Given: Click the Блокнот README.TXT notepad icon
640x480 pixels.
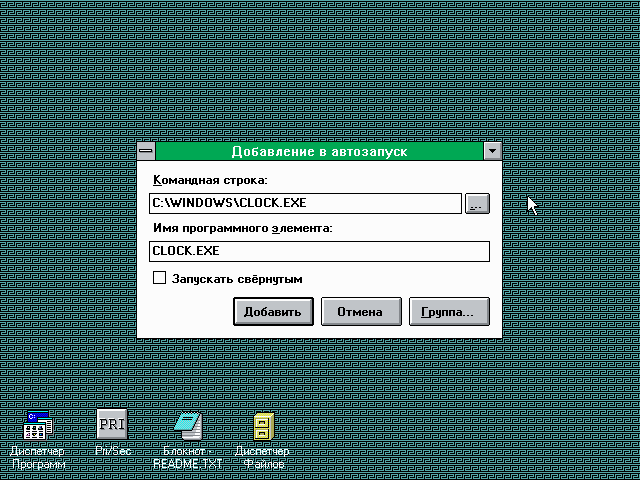Looking at the screenshot, I should coord(188,425).
